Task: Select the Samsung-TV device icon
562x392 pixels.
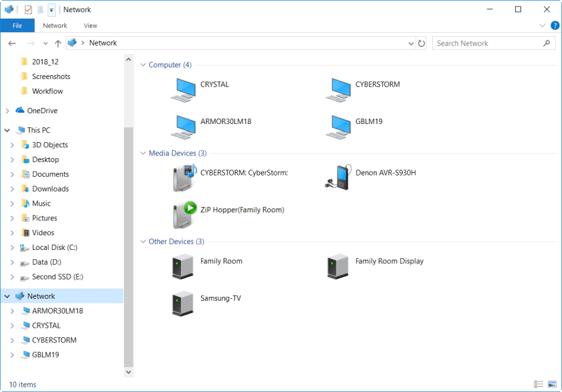Action: pyautogui.click(x=183, y=302)
